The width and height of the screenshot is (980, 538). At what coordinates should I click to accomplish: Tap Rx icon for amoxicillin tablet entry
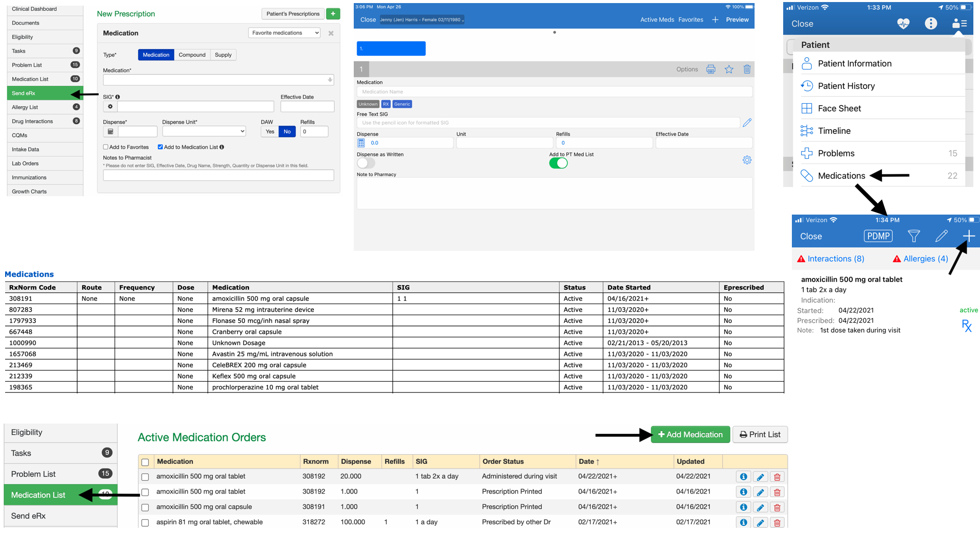click(966, 325)
